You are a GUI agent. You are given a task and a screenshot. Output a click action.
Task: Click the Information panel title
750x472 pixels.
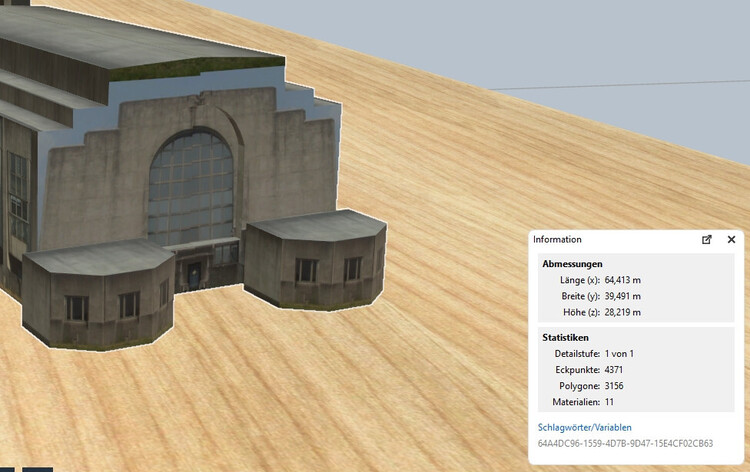tap(557, 240)
